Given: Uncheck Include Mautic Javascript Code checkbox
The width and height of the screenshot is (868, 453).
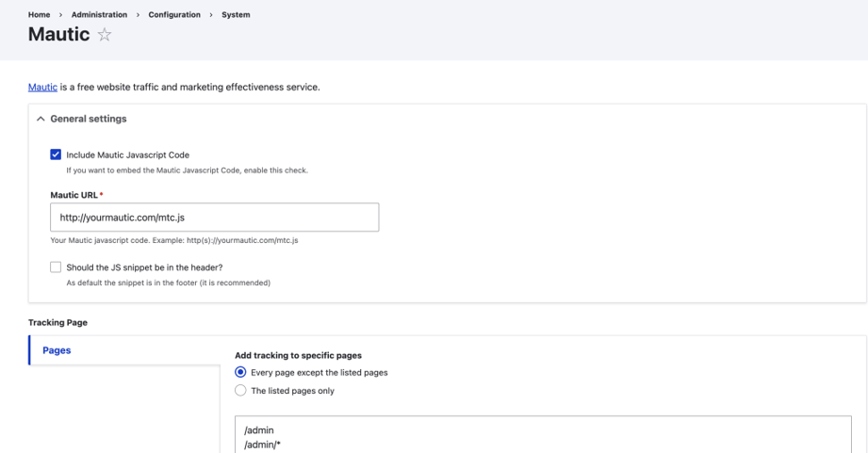Looking at the screenshot, I should tap(56, 154).
